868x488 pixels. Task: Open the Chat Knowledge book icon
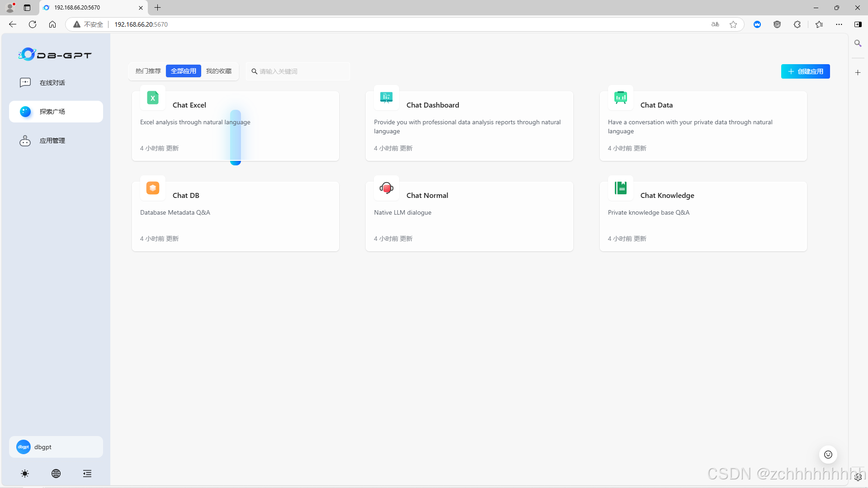620,188
